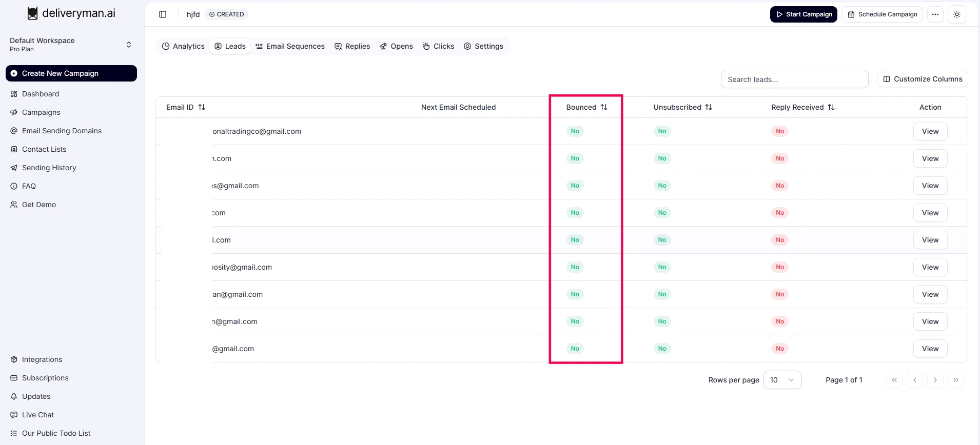Toggle the sidebar panel icon
This screenshot has width=980, height=445.
[163, 14]
